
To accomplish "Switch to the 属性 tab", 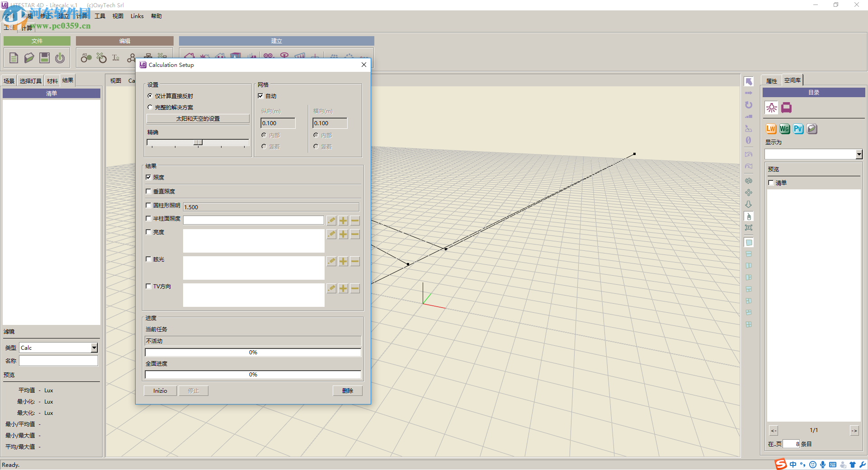I will [771, 81].
